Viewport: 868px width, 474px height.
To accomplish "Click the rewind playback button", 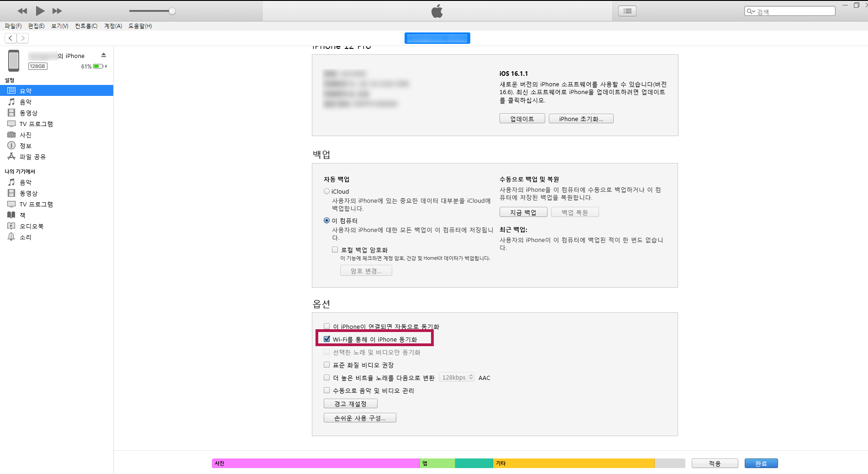I will (x=22, y=11).
